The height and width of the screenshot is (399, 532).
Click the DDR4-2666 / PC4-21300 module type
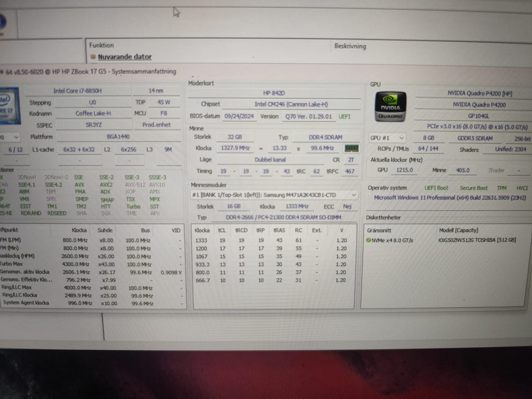283,217
